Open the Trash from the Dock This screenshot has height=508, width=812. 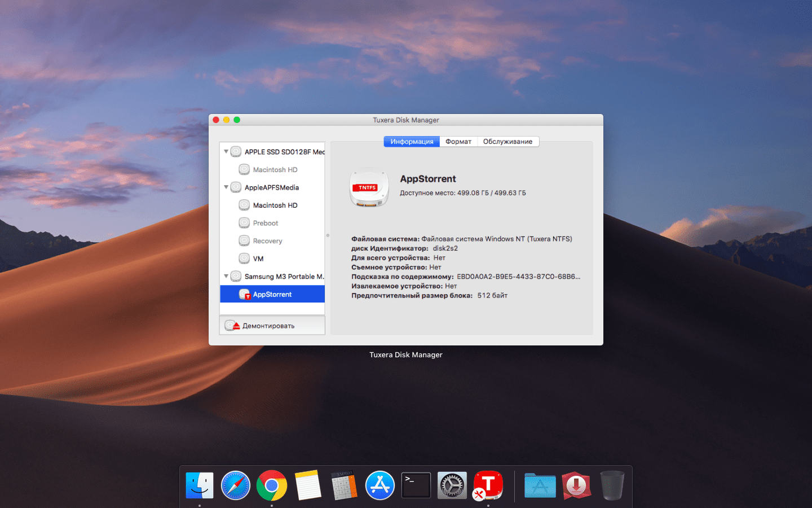(x=612, y=484)
